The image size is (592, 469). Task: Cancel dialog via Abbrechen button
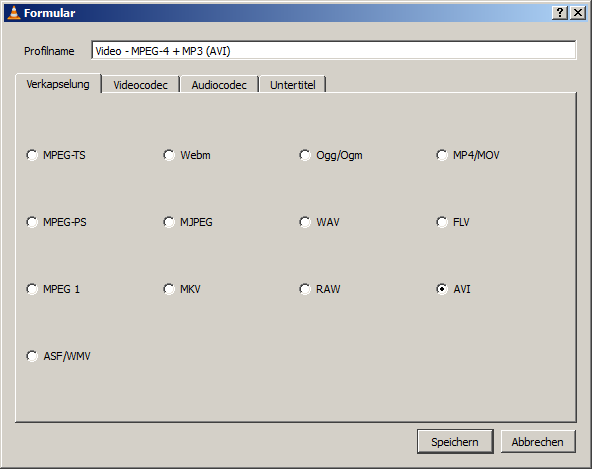click(x=538, y=442)
